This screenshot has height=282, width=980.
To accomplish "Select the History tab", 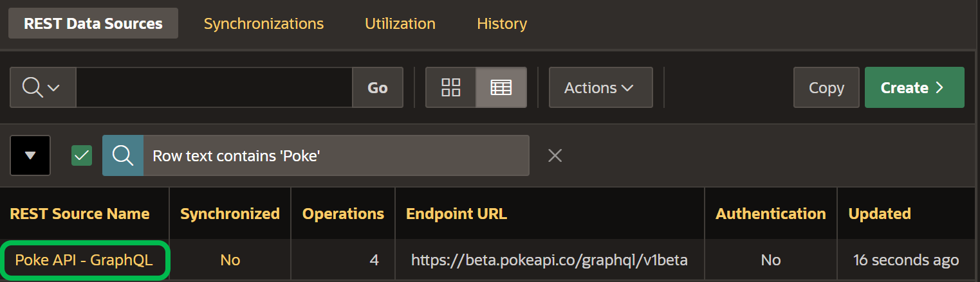I will (x=502, y=24).
